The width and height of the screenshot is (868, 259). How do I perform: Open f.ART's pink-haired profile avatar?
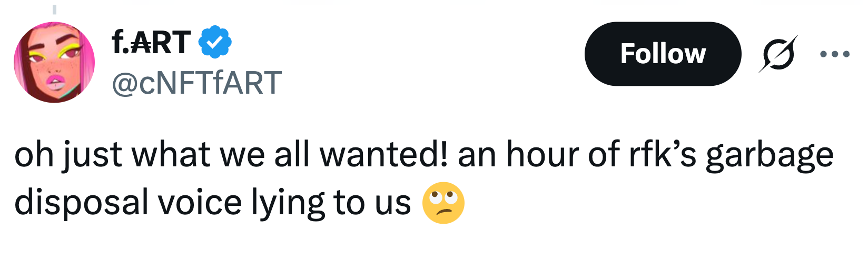pos(54,62)
